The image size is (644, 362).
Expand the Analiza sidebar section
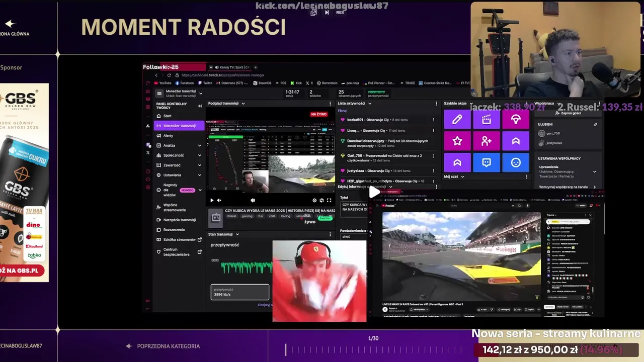[200, 145]
